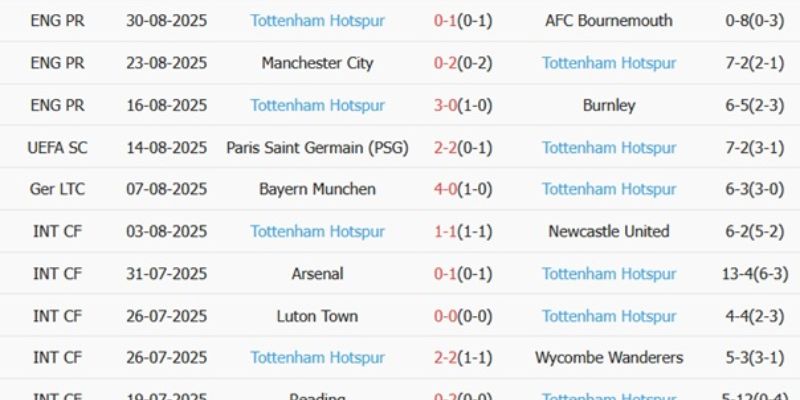Select the Ger LTC competition label
Viewport: 800px width, 400px height.
click(57, 189)
